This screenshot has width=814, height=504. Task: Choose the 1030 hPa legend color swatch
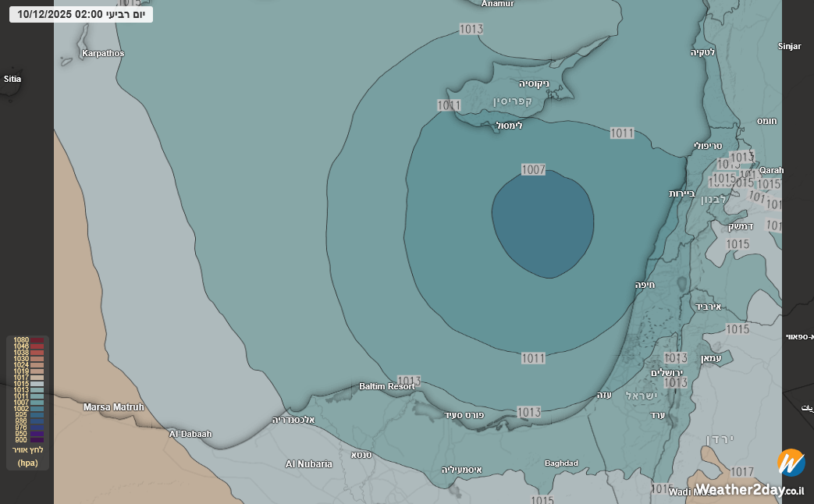[x=37, y=359]
